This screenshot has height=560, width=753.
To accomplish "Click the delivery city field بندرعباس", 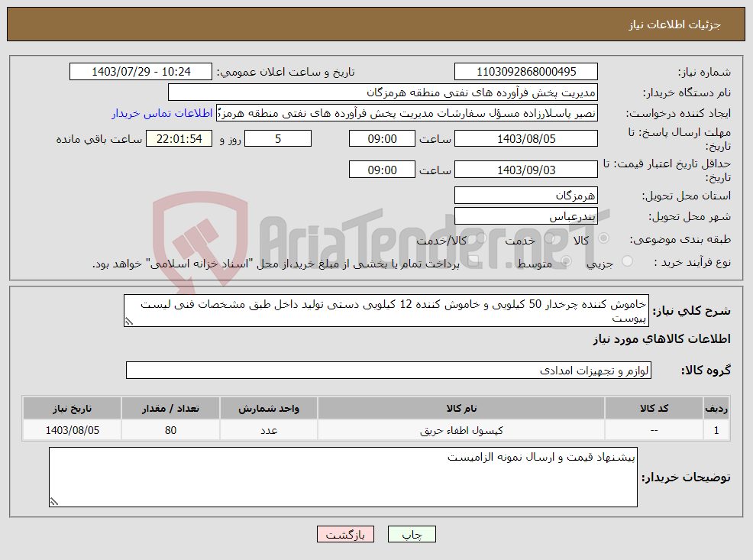I will (526, 216).
